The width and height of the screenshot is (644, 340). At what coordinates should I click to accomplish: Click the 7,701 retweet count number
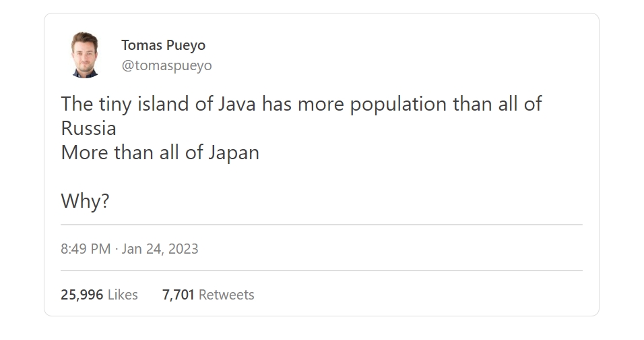[x=179, y=295]
